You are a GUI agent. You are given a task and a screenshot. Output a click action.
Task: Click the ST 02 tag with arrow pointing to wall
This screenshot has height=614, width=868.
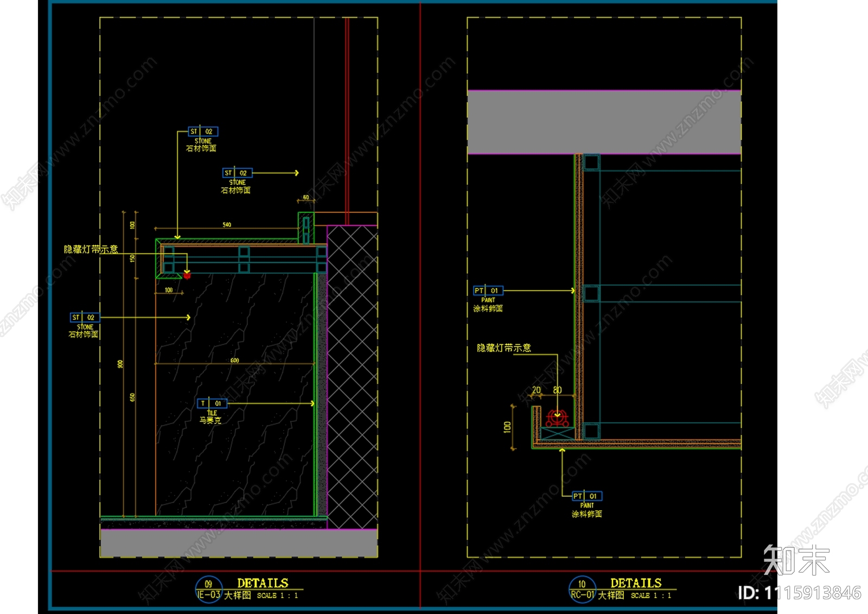tap(238, 173)
